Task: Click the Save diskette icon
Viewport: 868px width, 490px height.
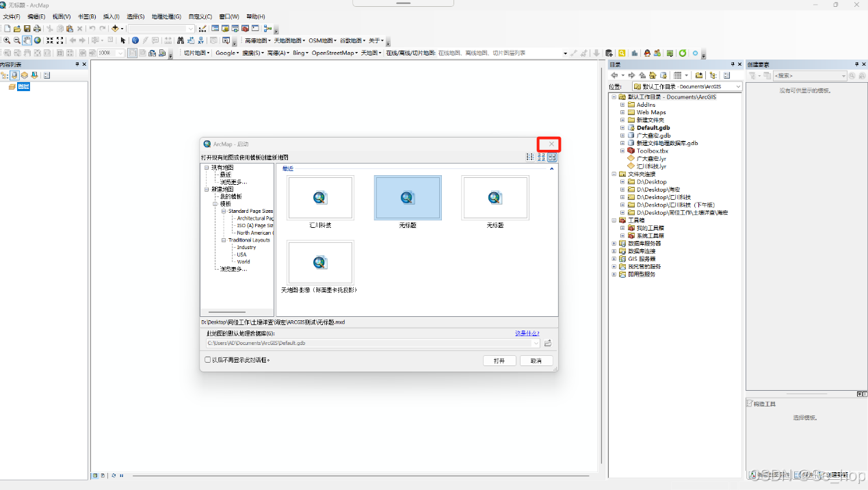Action: 27,29
